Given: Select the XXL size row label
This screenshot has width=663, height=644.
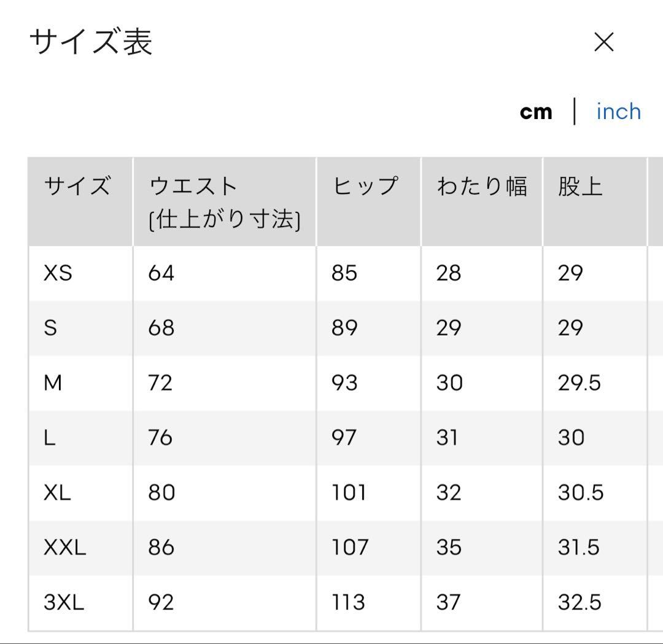Looking at the screenshot, I should [64, 547].
